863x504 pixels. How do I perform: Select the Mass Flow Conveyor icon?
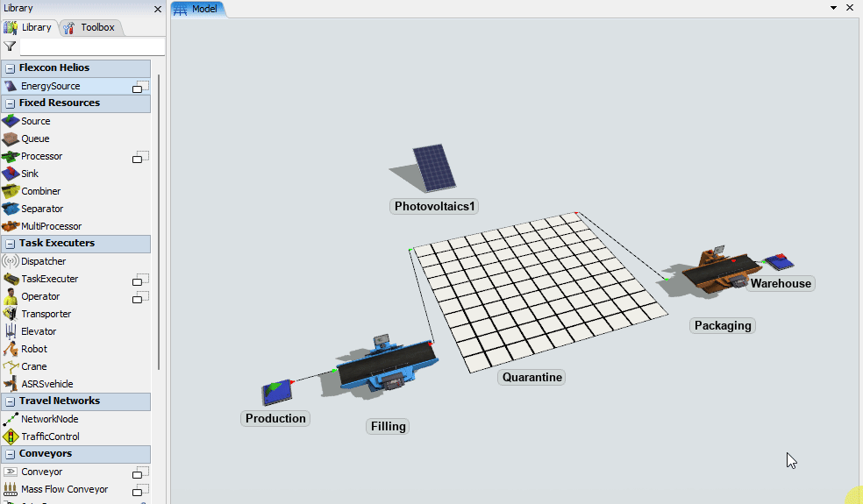click(x=11, y=489)
